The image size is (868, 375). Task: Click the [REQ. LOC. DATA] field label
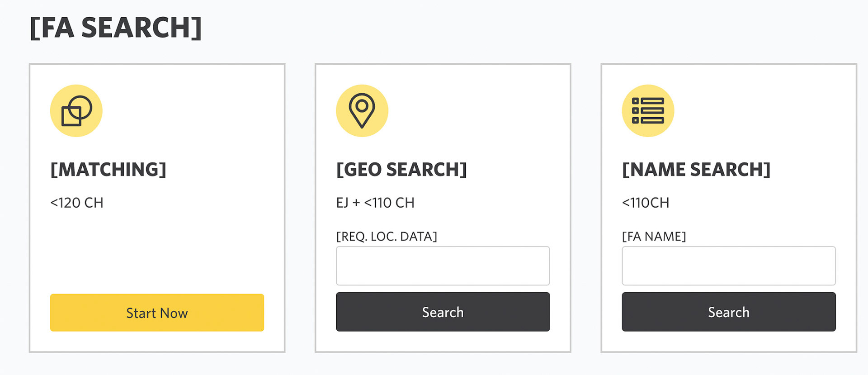[x=387, y=237]
